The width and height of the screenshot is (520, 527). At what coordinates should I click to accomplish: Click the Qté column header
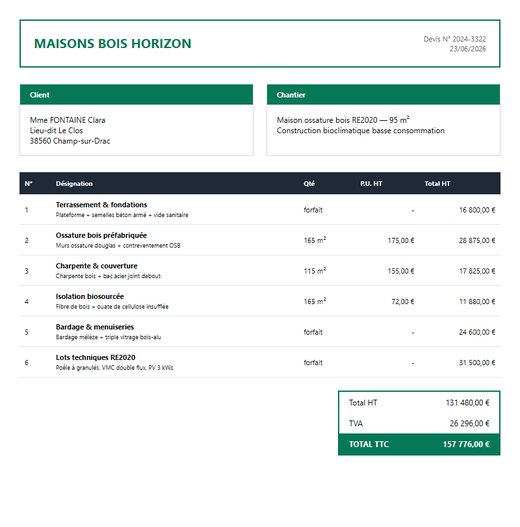[x=309, y=184]
